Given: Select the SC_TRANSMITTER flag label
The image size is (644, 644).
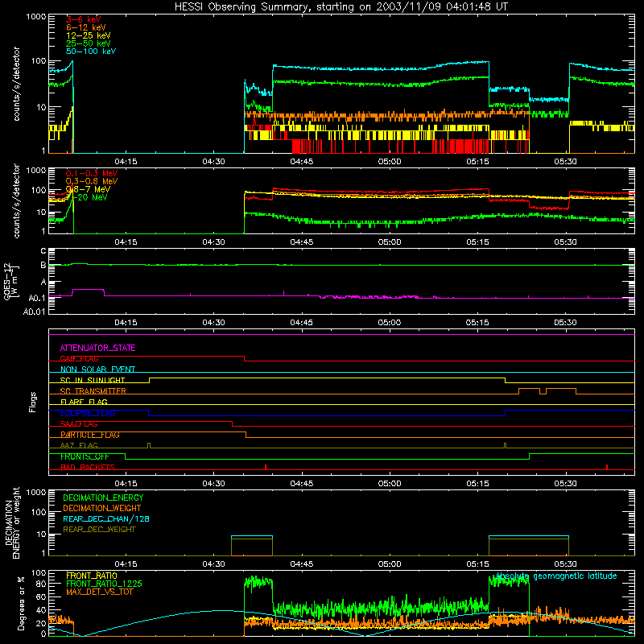Looking at the screenshot, I should point(93,391).
